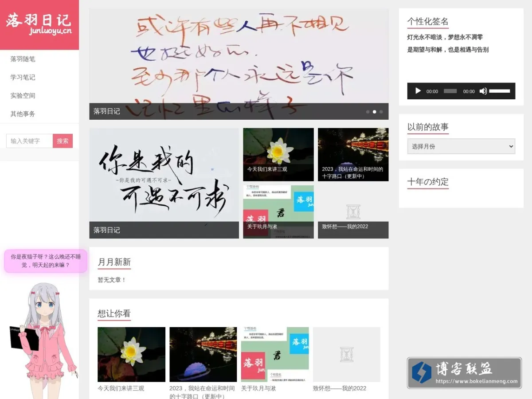Open top grid tile 2023 十字路口 night scene
Viewport: 532px width, 399px height.
[x=353, y=154]
